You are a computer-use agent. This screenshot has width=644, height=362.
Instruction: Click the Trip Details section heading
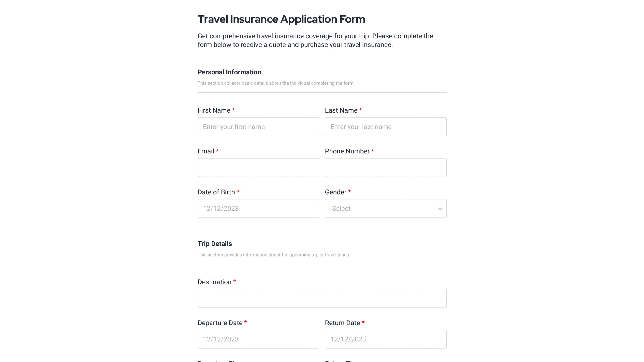[x=215, y=244]
